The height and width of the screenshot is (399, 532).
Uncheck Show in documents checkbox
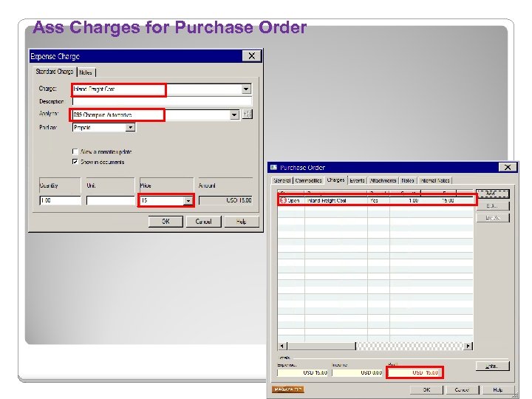[75, 162]
